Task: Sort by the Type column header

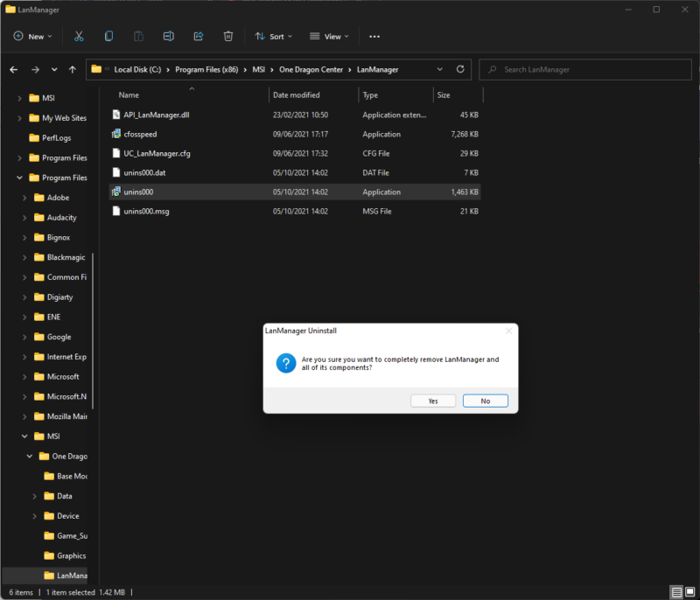Action: (370, 95)
